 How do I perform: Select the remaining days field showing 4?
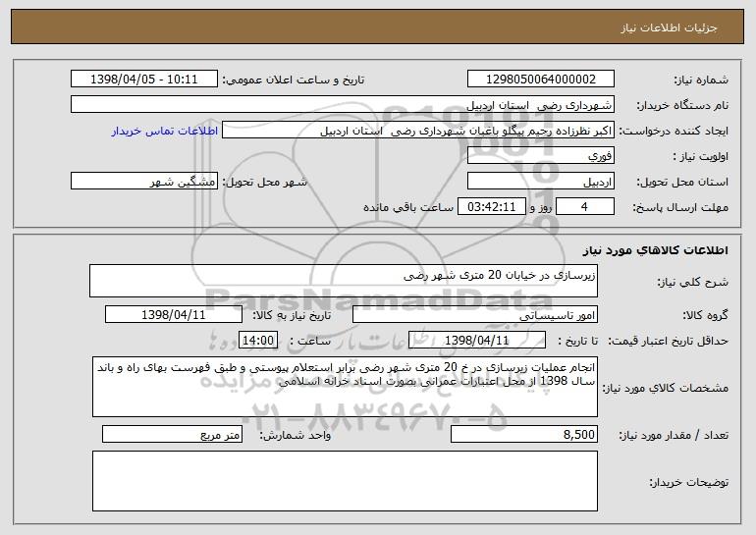(x=585, y=207)
